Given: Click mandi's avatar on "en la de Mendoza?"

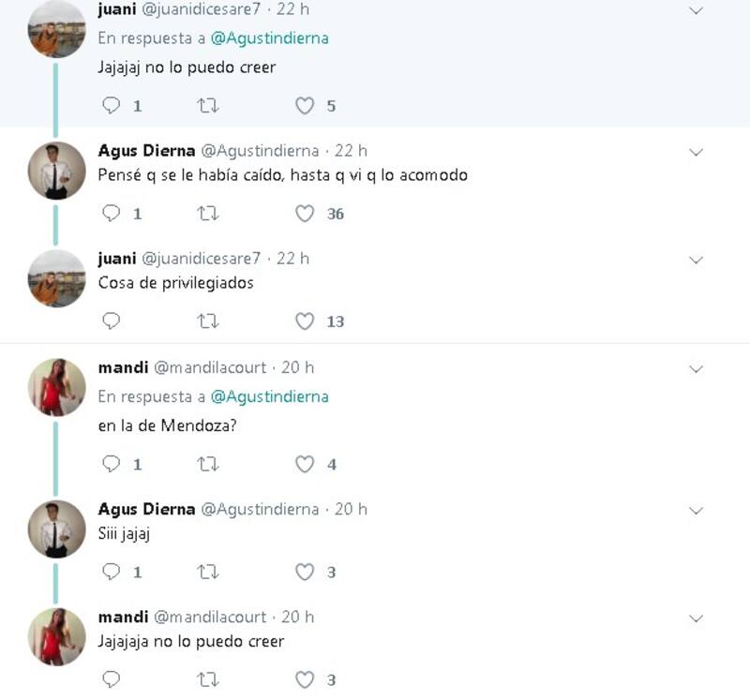Looking at the screenshot, I should pyautogui.click(x=57, y=387).
